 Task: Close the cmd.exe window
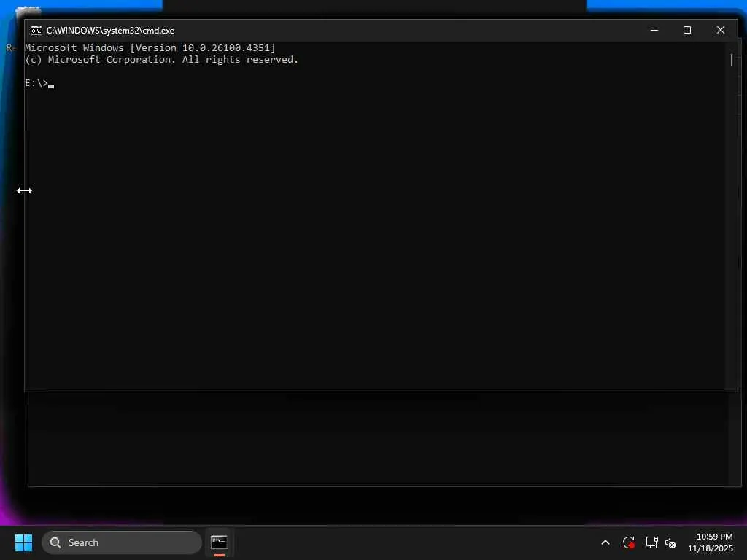click(x=720, y=30)
